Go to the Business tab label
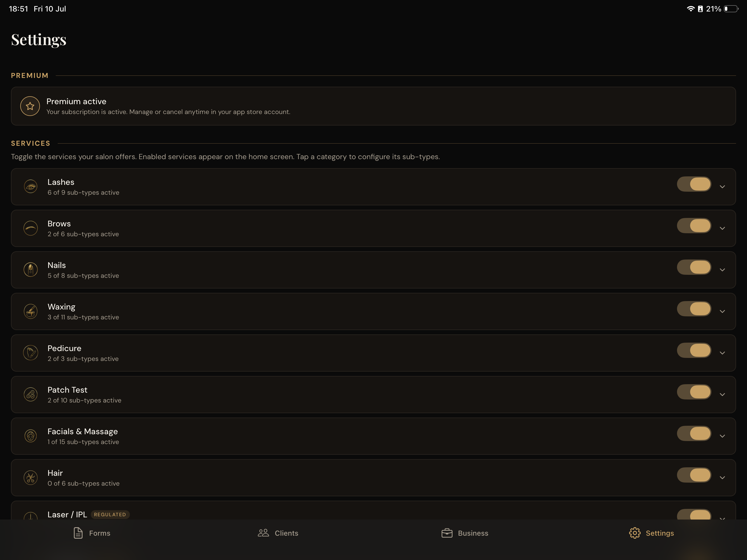The width and height of the screenshot is (747, 560). [x=473, y=533]
